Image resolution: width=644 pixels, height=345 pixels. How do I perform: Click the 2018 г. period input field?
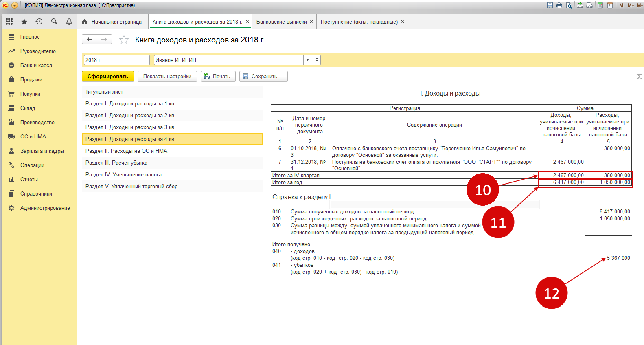pyautogui.click(x=112, y=60)
